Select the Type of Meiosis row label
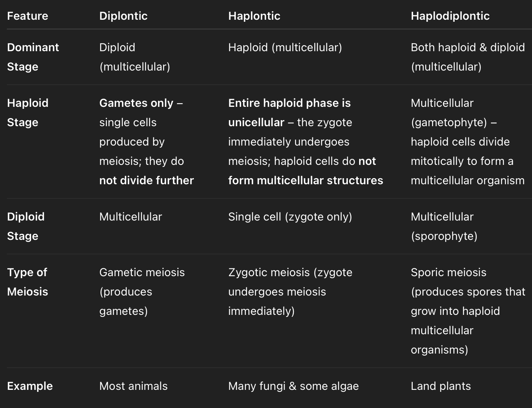This screenshot has height=408, width=532. 27,282
